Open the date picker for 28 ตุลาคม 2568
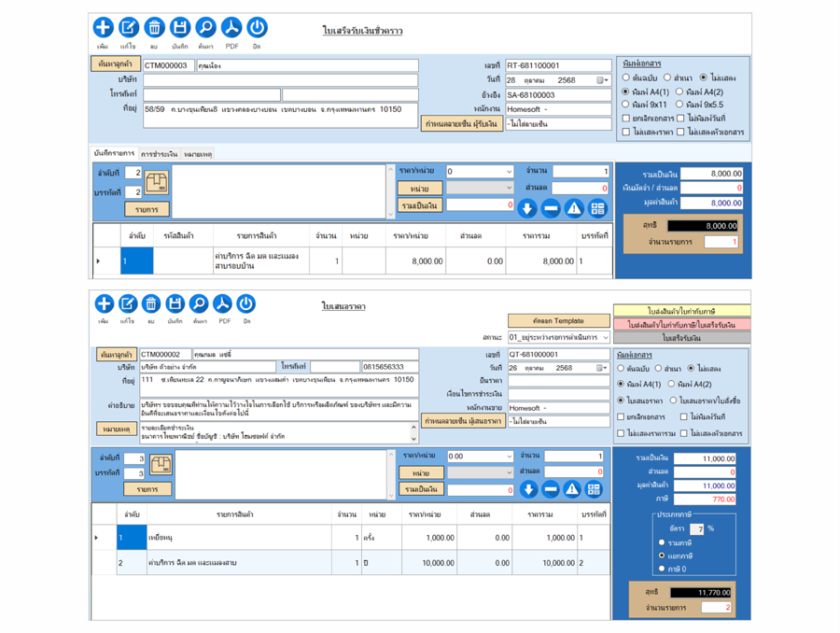This screenshot has height=633, width=840. [x=603, y=80]
